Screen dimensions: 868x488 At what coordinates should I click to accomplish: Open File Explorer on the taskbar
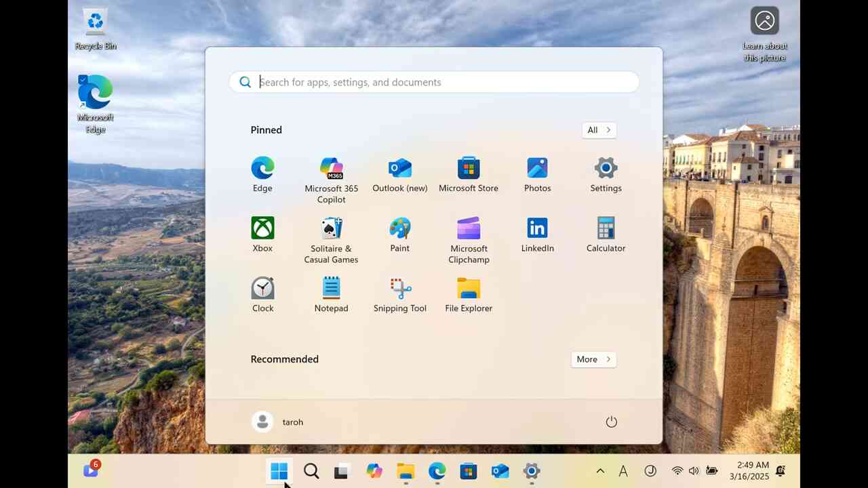coord(406,471)
